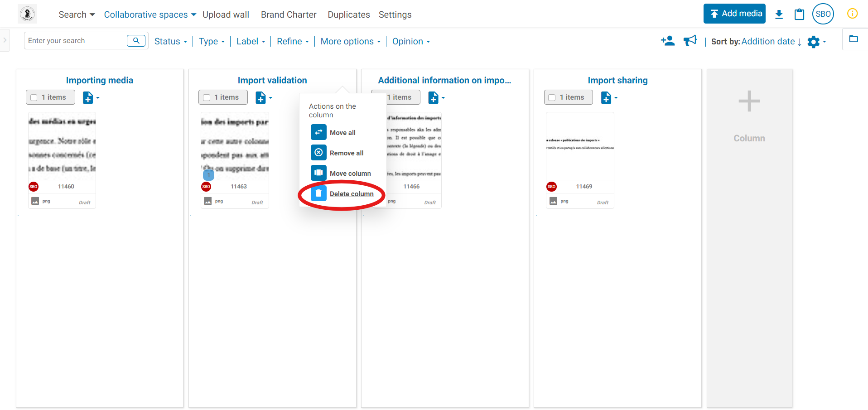Select all items in Import sharing column
868x410 pixels.
click(x=552, y=97)
